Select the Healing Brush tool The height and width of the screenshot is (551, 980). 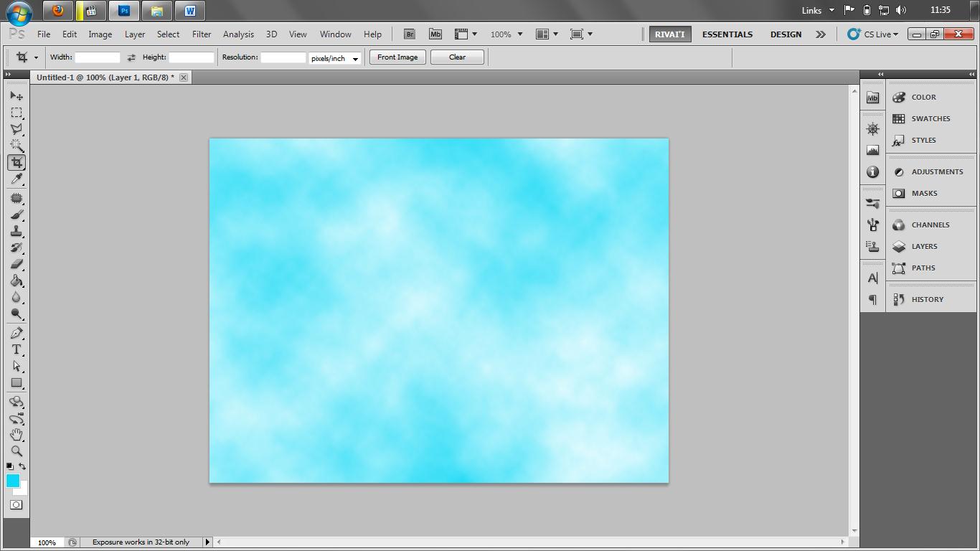17,198
